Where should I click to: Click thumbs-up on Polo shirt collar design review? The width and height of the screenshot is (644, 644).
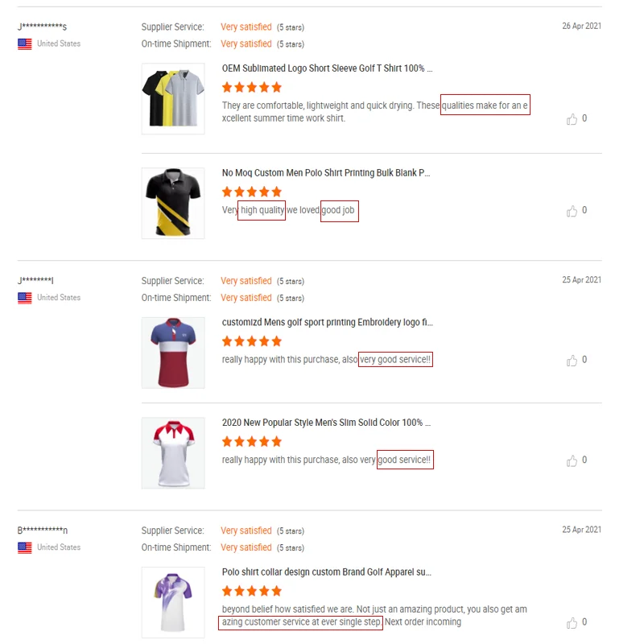(572, 623)
